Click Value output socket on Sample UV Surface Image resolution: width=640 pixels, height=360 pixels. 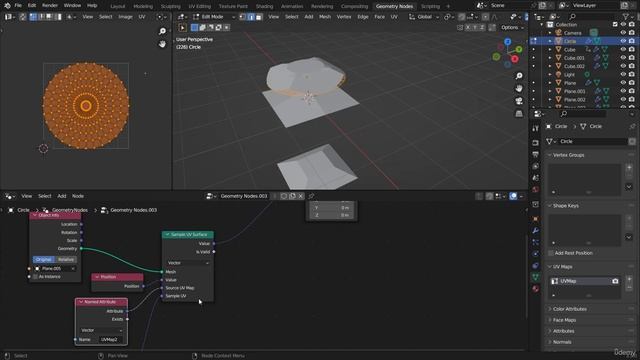214,244
